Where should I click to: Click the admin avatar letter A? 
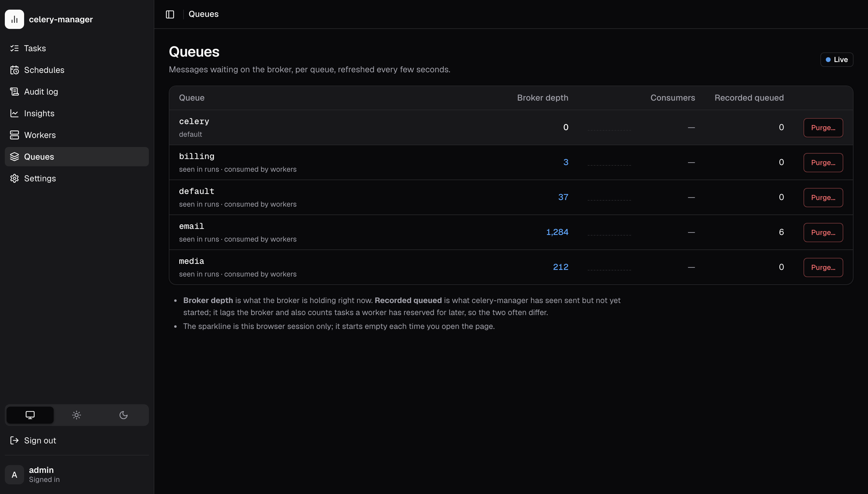click(x=14, y=475)
